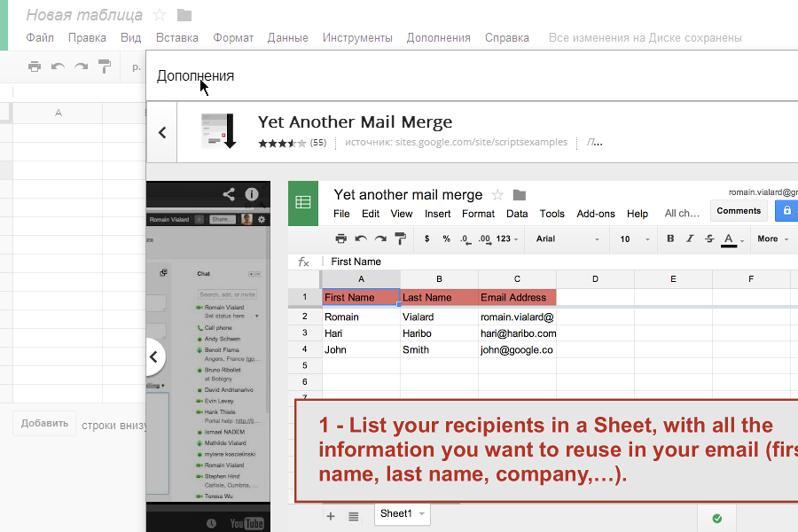Click undo icon in preview toolbar
798x532 pixels.
361,239
